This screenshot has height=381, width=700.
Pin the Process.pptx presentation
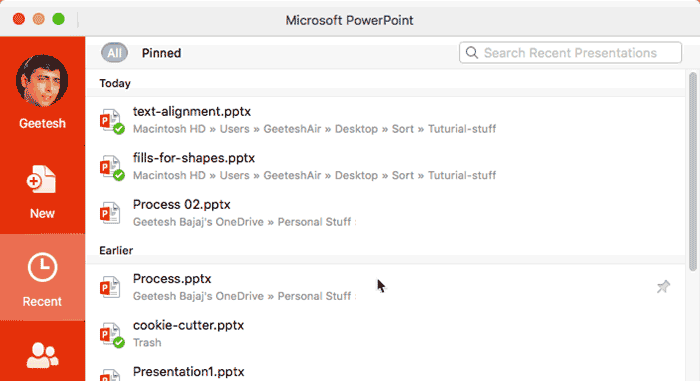pyautogui.click(x=663, y=287)
